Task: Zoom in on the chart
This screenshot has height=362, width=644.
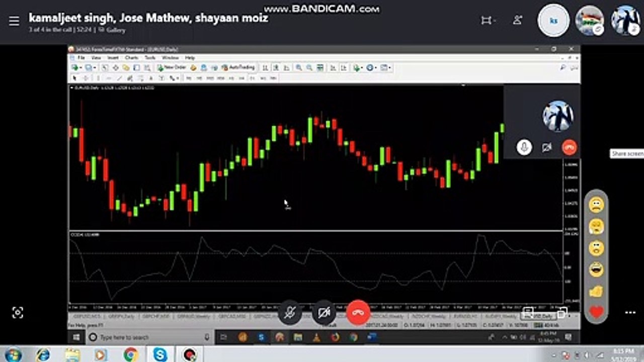Action: [x=299, y=67]
